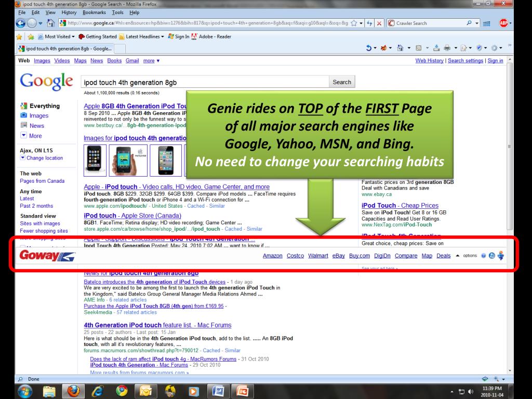Open the Bookmarks menu

94,12
